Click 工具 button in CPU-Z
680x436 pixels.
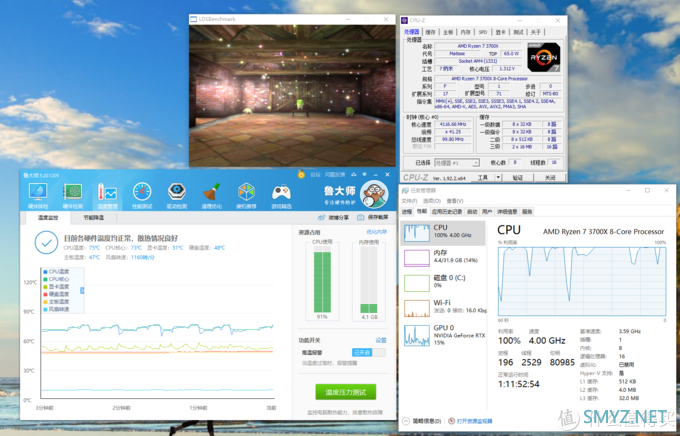(483, 177)
